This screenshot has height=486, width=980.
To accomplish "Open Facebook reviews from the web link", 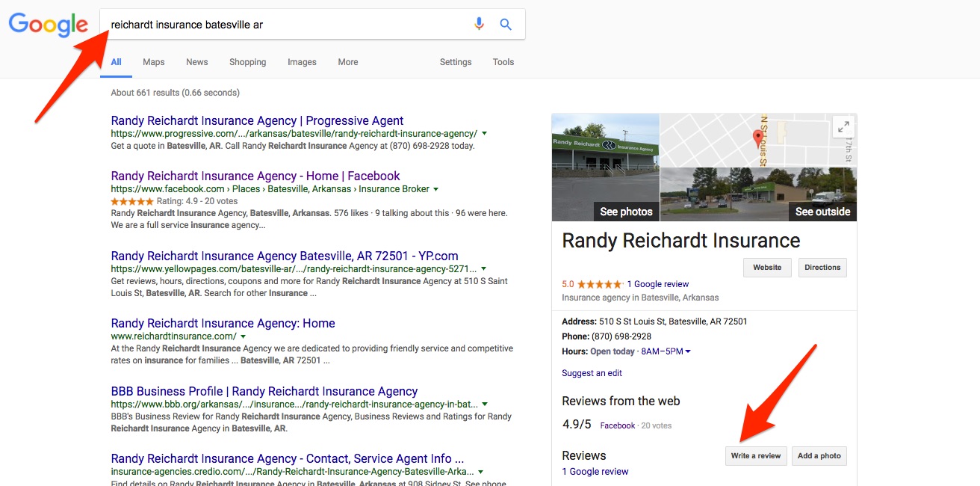I will tap(617, 425).
